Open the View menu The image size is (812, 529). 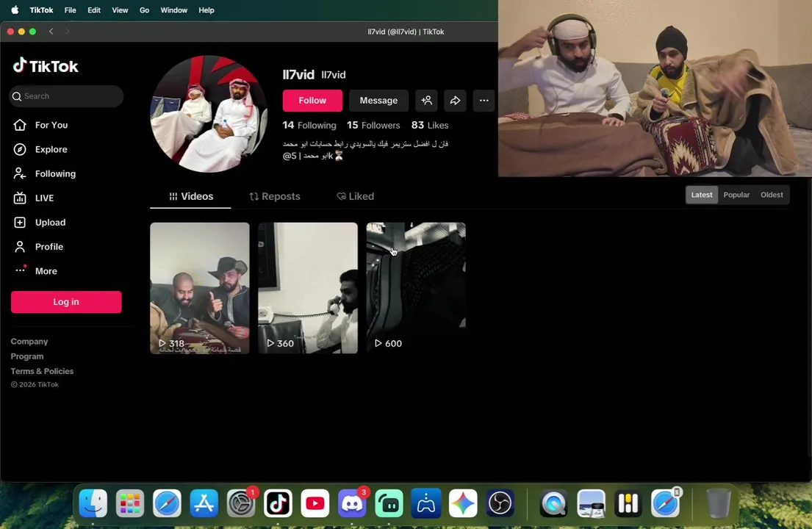[x=120, y=10]
